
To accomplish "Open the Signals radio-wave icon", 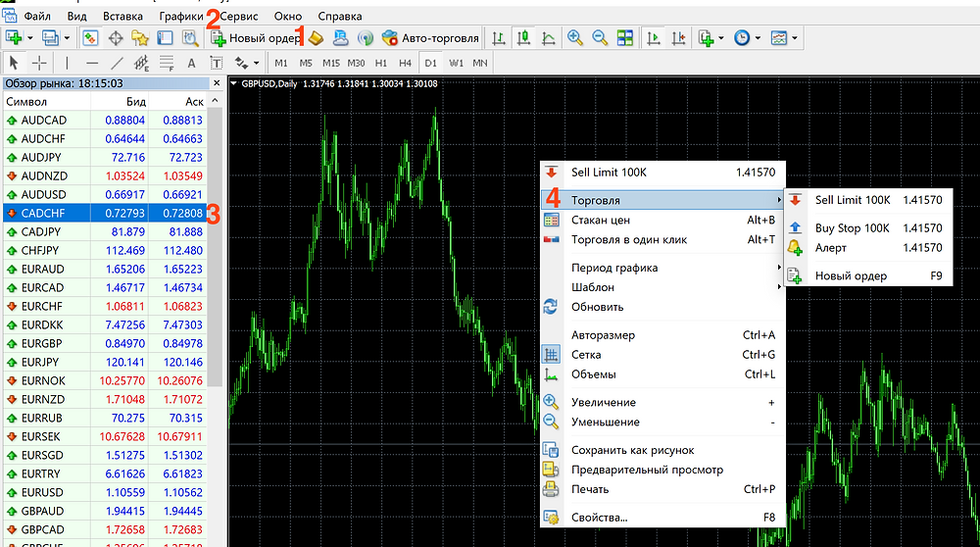I will tap(365, 38).
